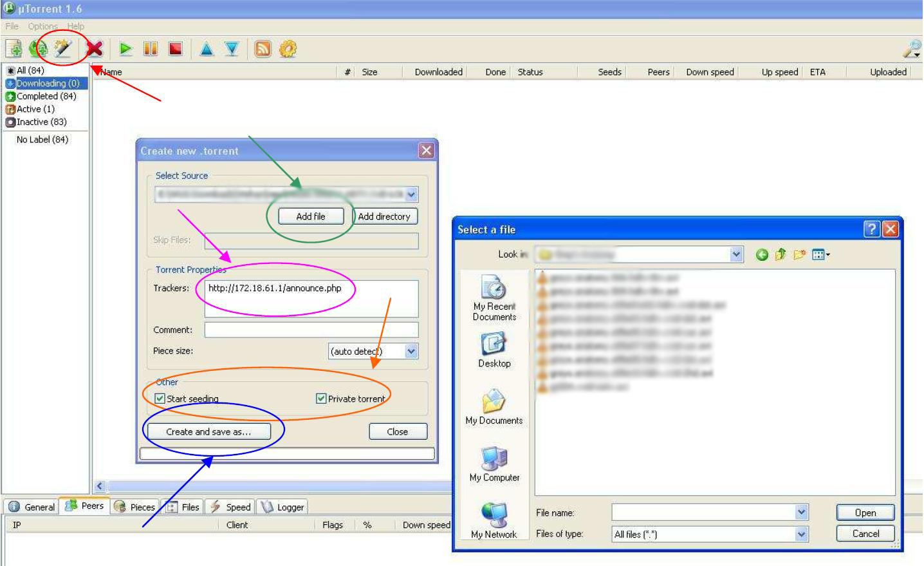Click the Add directory button
The height and width of the screenshot is (566, 924).
(x=384, y=216)
